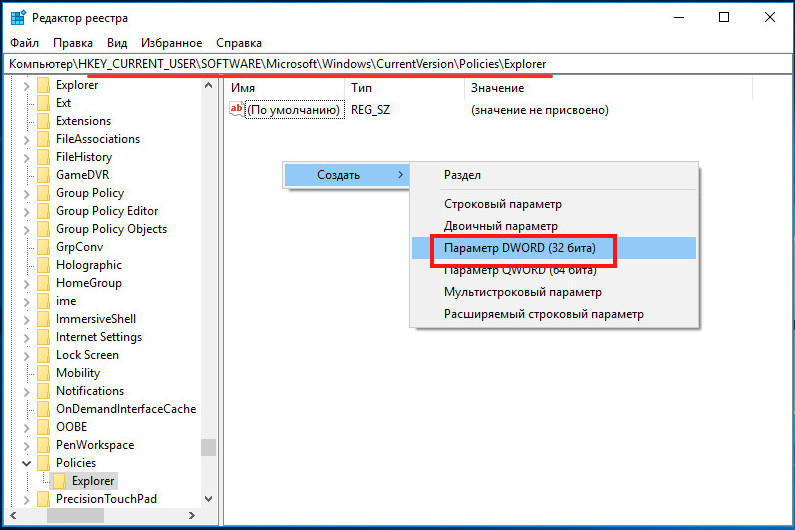The width and height of the screenshot is (795, 530).
Task: Select the OnDemandInterfaceCache tree item
Action: click(126, 409)
